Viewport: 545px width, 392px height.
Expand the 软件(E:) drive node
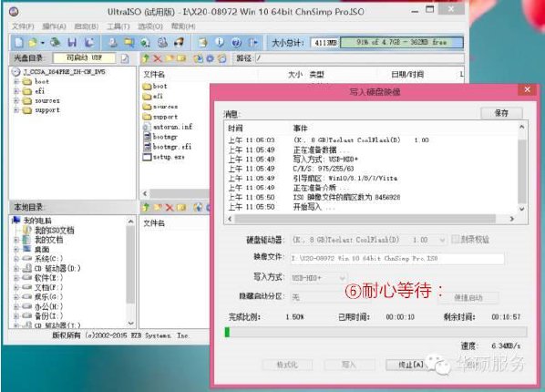pos(16,277)
